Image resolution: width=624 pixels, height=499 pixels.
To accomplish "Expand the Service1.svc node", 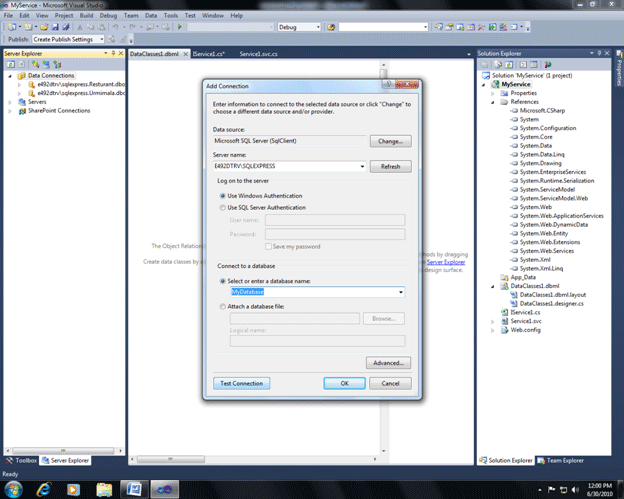I will tap(493, 321).
